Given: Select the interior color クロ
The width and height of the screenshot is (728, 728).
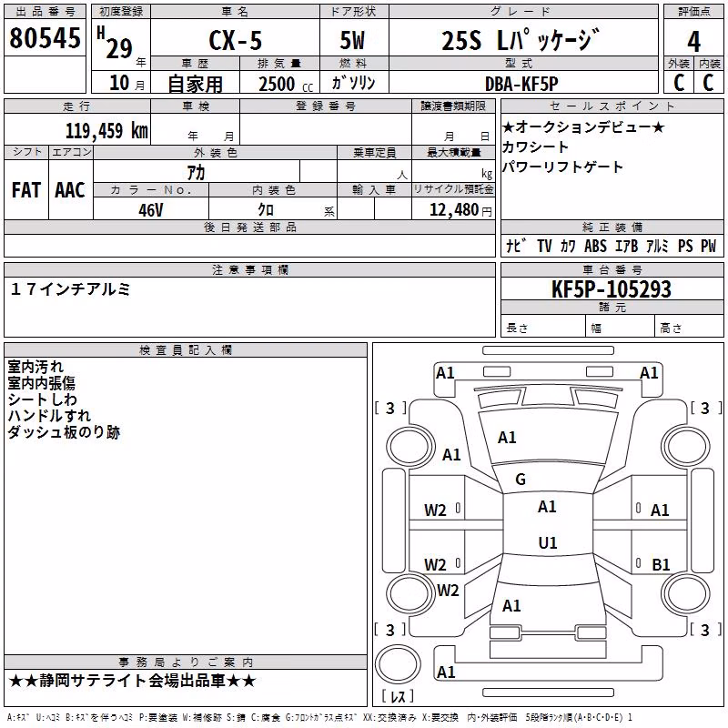Looking at the screenshot, I should (x=266, y=210).
